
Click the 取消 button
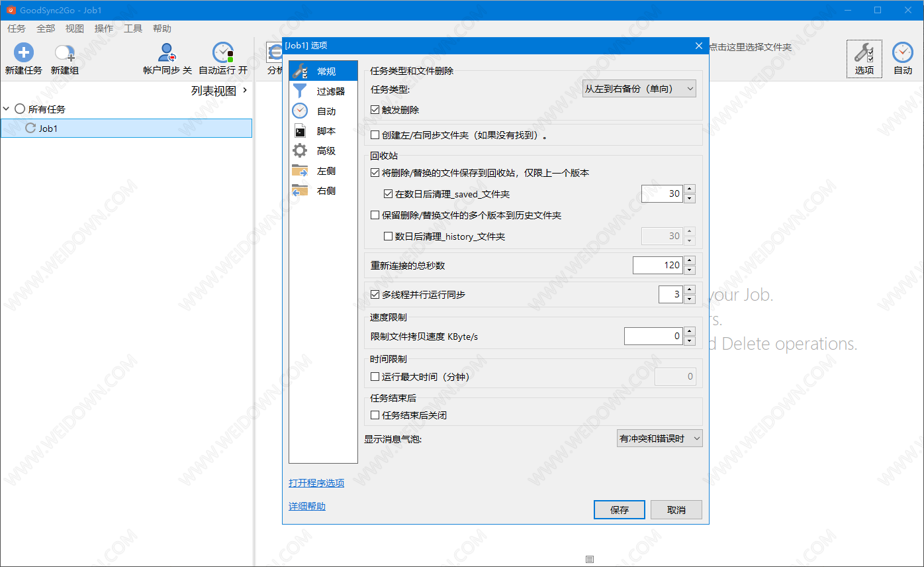[676, 509]
